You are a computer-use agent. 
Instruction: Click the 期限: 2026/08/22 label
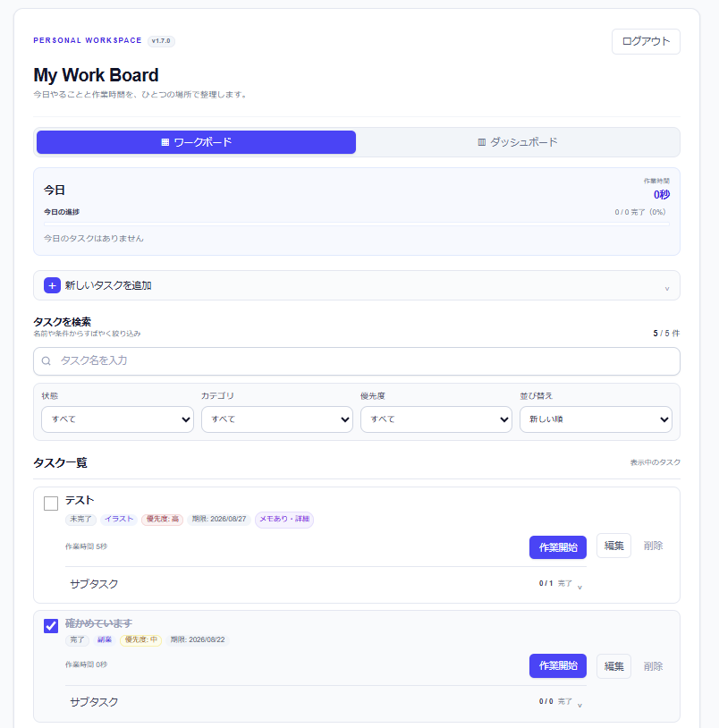198,639
